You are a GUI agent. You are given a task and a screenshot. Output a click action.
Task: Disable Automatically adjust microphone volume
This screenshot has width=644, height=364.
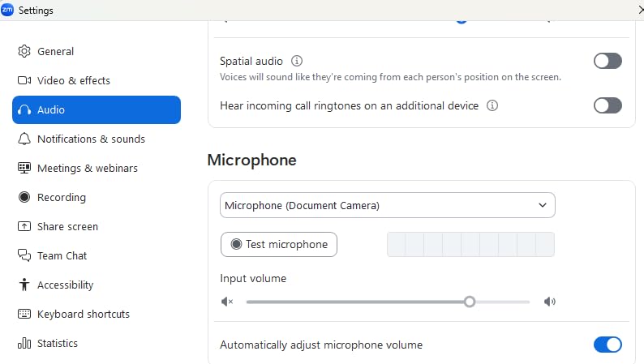(x=608, y=345)
